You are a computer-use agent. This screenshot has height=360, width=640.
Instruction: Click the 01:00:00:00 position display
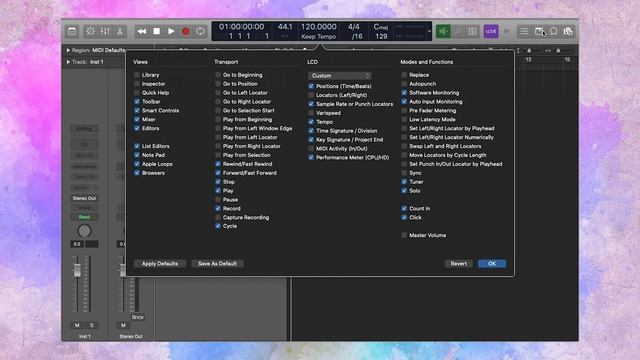[242, 27]
